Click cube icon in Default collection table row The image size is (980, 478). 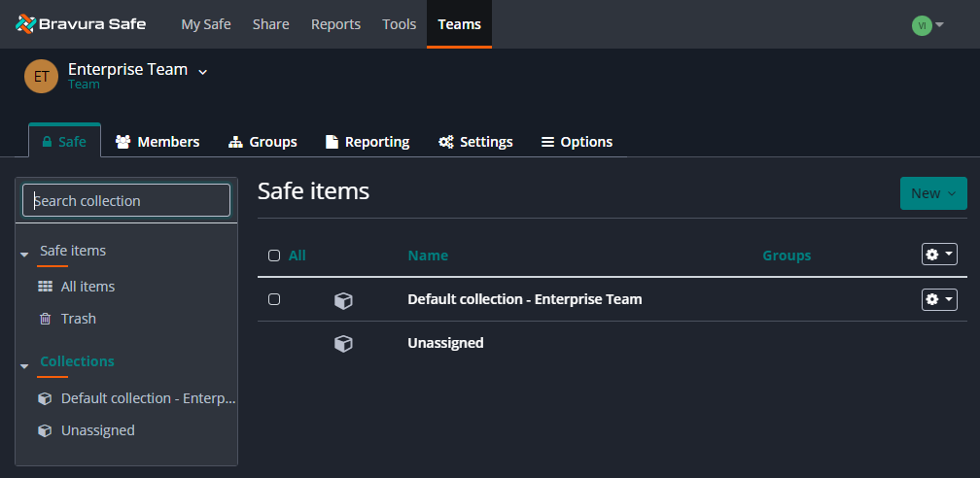[343, 300]
